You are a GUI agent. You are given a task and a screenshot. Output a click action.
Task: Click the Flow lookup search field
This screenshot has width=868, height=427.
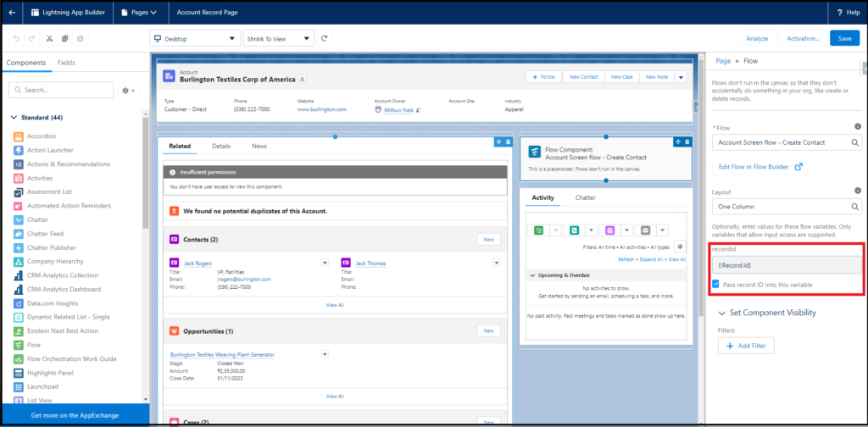click(x=787, y=142)
